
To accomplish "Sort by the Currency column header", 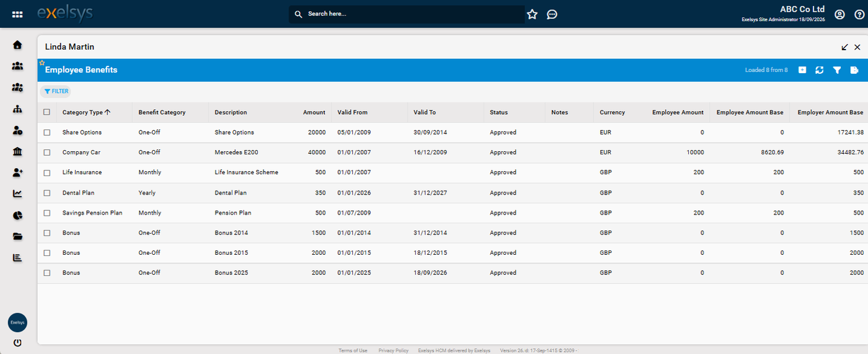I will [613, 112].
